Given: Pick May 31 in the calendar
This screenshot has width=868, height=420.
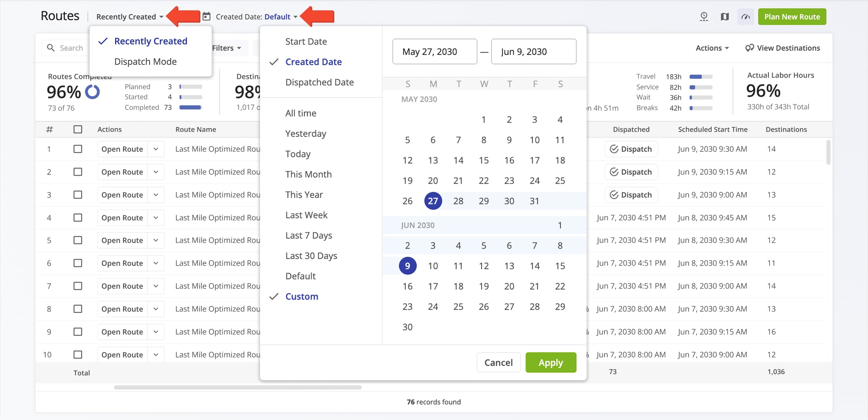Looking at the screenshot, I should (x=534, y=201).
